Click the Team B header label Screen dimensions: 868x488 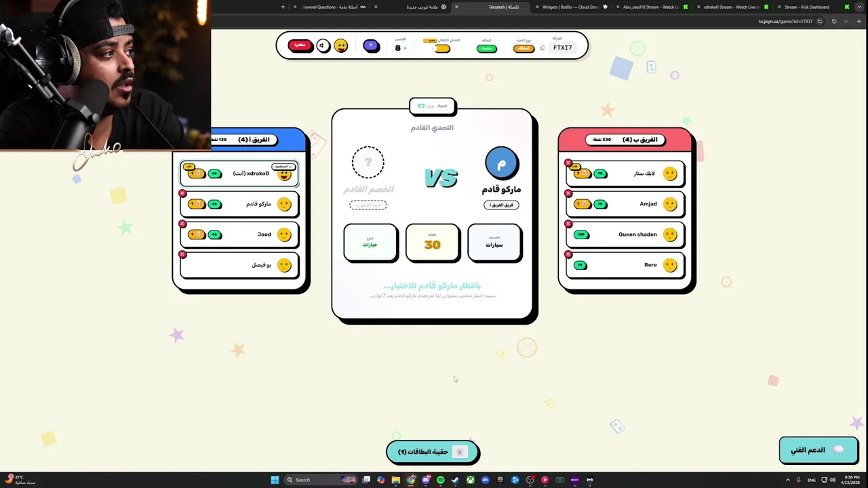point(640,140)
